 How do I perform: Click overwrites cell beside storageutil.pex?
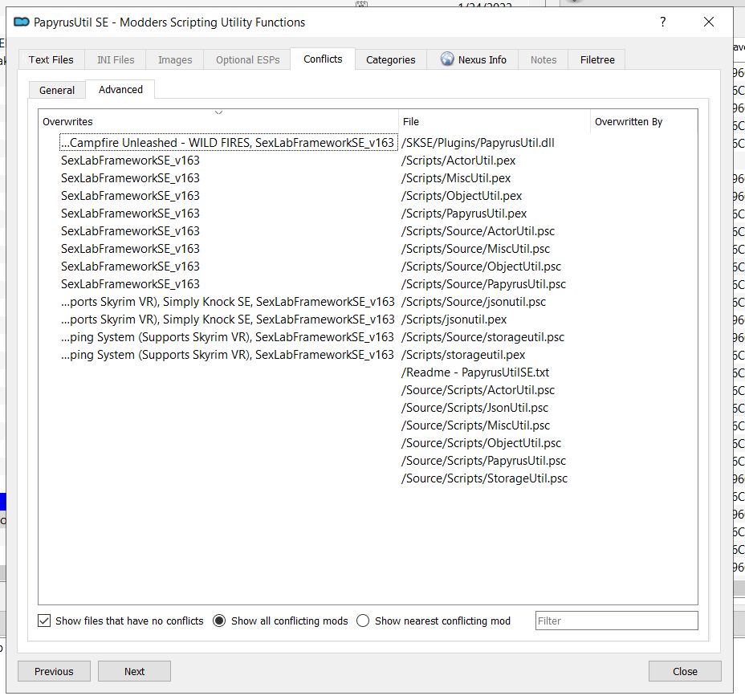[227, 355]
